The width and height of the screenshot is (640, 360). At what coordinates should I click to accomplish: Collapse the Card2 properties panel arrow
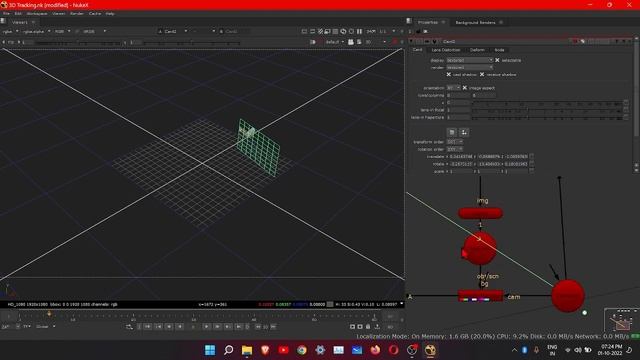point(411,41)
